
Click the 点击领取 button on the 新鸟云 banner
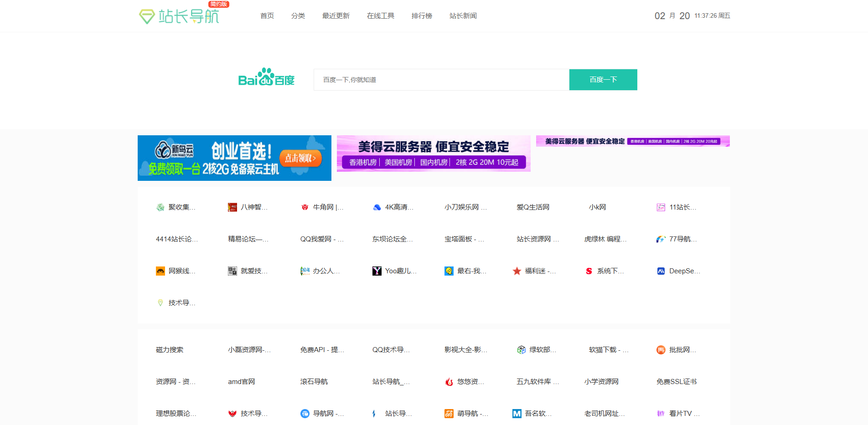click(300, 158)
